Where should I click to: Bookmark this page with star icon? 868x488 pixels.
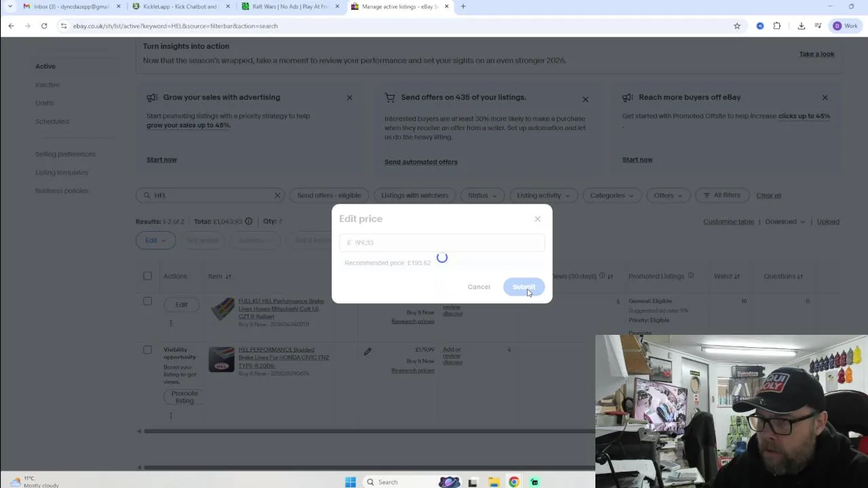[737, 26]
